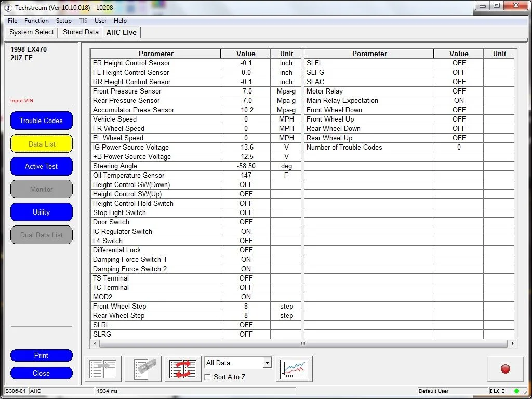This screenshot has height=399, width=532.
Task: Click the scrollbar right arrow under the table
Action: tap(512, 344)
